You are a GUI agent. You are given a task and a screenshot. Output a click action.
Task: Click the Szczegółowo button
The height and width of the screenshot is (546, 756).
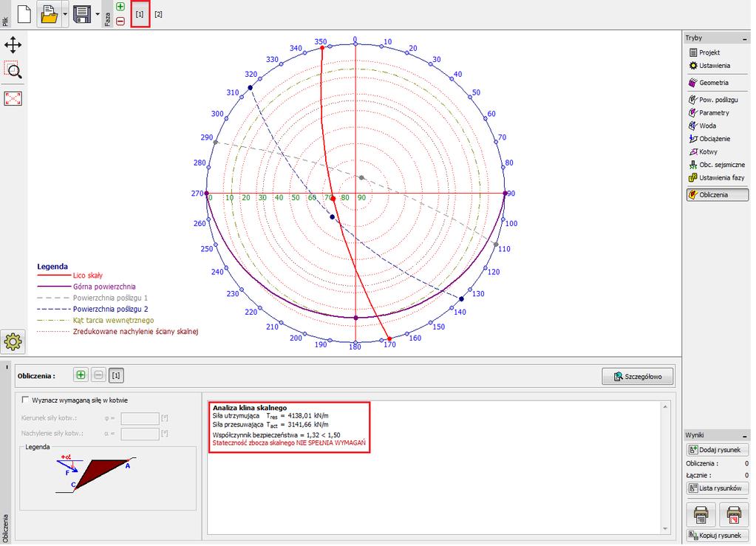pos(638,376)
